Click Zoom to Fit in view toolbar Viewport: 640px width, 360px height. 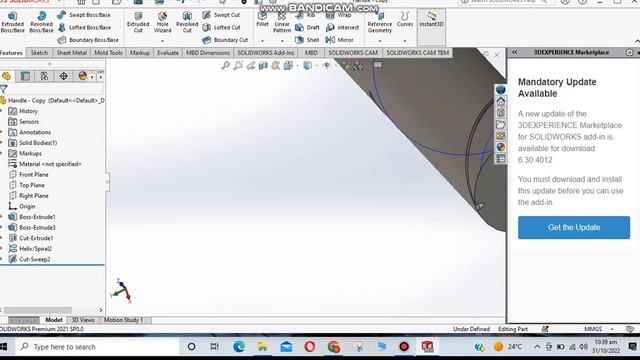pyautogui.click(x=225, y=65)
